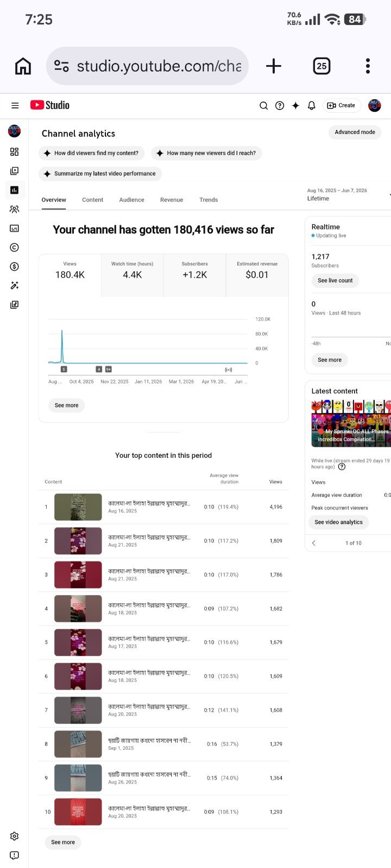Open thumbnail of video with 1,682 views

78,609
